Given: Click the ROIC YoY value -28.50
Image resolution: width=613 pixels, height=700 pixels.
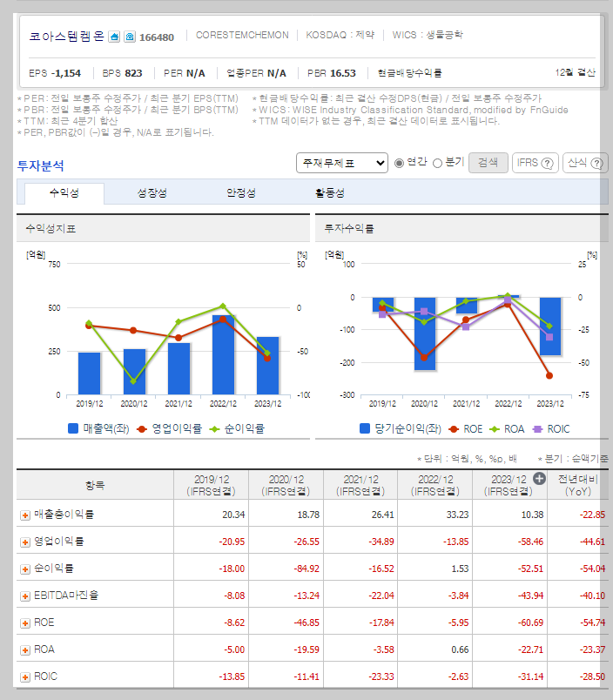Looking at the screenshot, I should (592, 676).
